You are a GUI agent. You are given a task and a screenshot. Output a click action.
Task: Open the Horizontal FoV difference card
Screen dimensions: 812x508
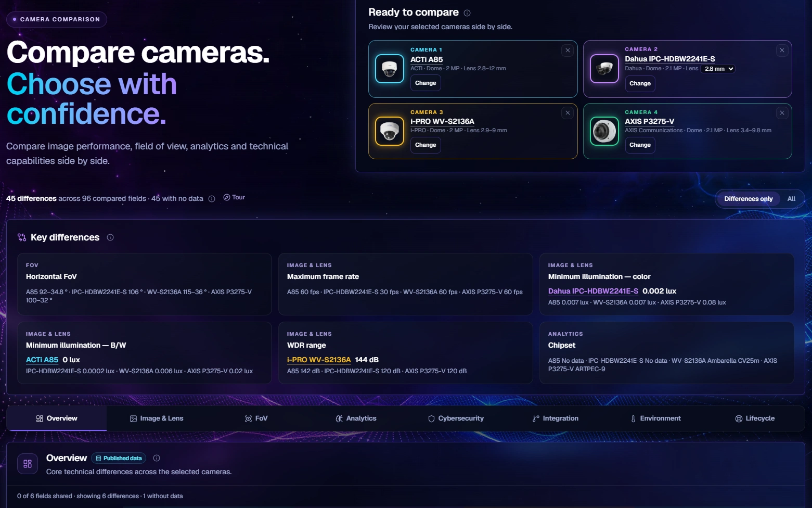[x=145, y=284]
